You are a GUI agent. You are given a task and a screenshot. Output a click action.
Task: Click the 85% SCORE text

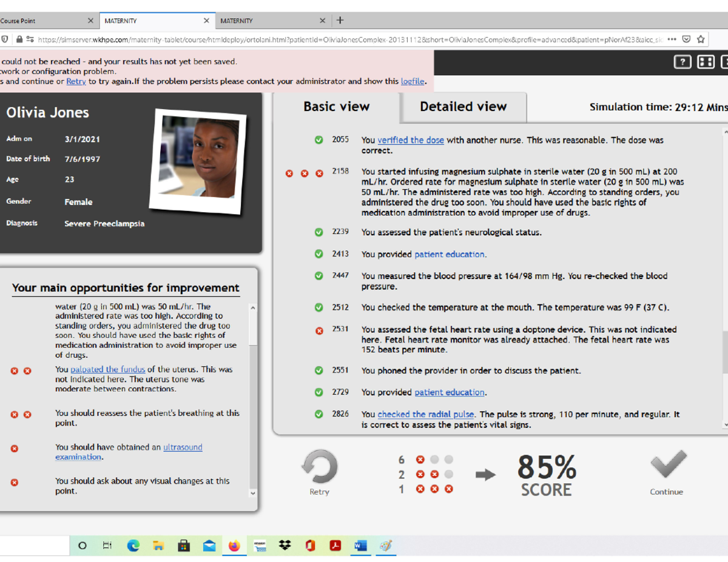(547, 475)
